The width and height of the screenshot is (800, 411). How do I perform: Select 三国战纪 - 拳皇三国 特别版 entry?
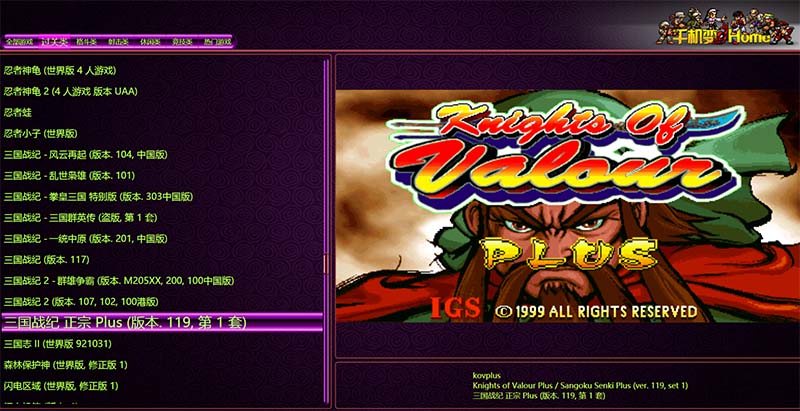tap(99, 196)
